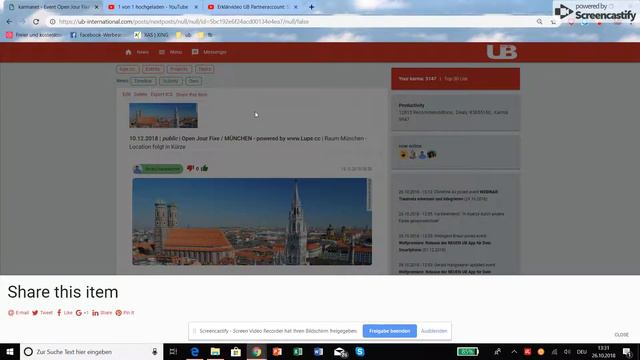Image resolution: width=640 pixels, height=360 pixels.
Task: Switch to the YouTube '1 von 1 hochgeladen' tab
Action: tap(153, 7)
